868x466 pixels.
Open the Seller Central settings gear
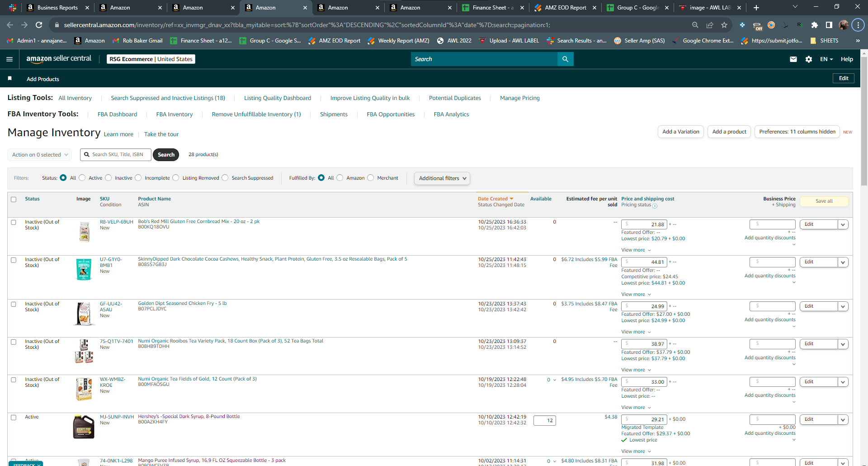coord(809,59)
